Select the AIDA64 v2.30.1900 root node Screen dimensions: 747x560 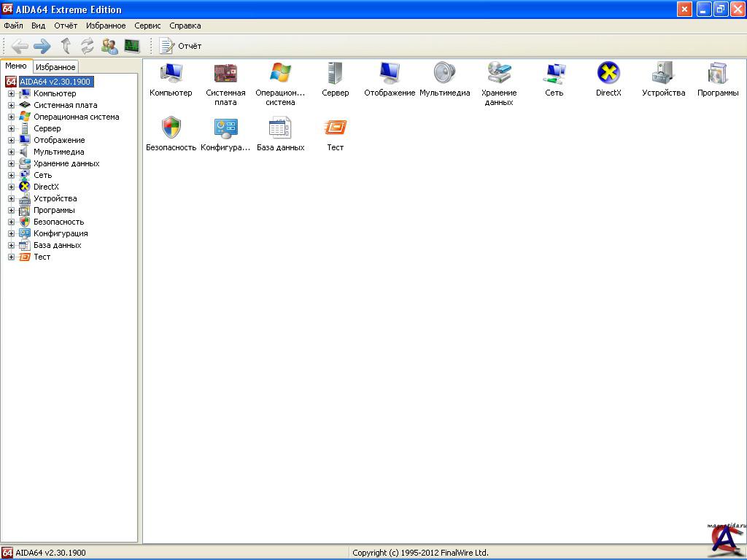pyautogui.click(x=55, y=82)
